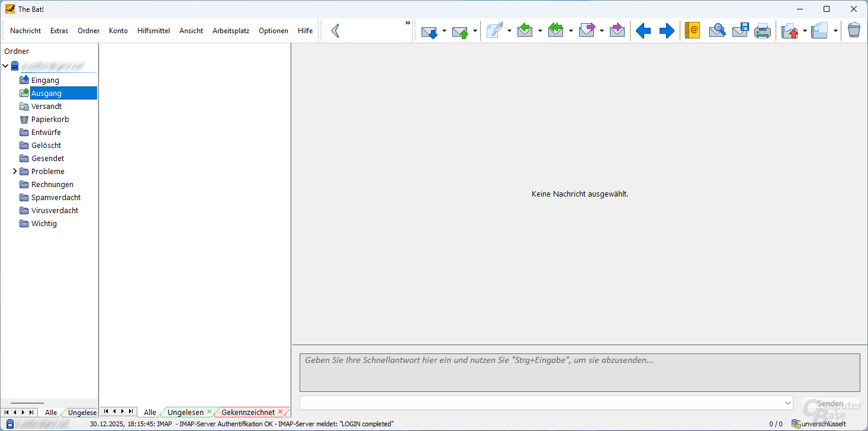This screenshot has height=431, width=868.
Task: Select the Eingang folder
Action: click(x=45, y=80)
